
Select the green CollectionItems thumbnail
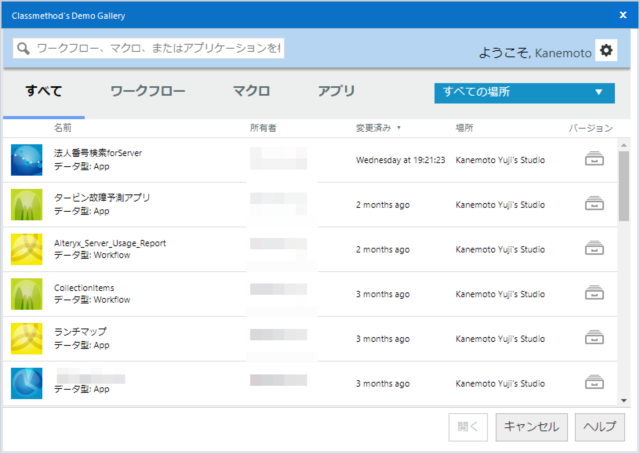[27, 294]
